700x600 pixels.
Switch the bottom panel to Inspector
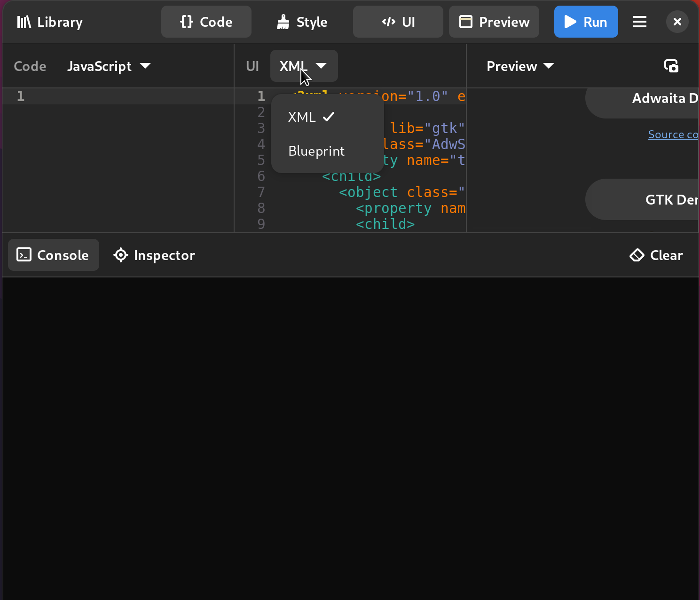point(154,255)
